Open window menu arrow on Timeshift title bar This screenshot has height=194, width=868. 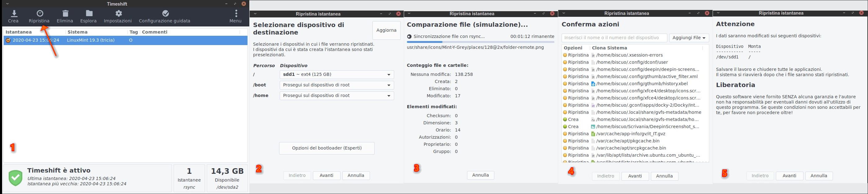[x=7, y=4]
